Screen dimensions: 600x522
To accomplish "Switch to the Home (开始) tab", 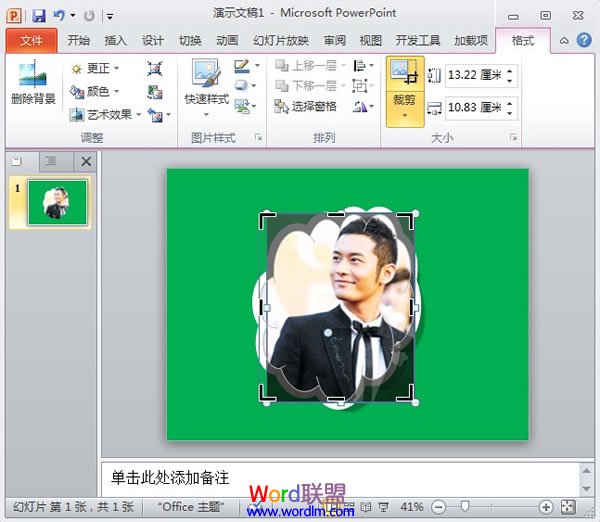I will pyautogui.click(x=78, y=40).
